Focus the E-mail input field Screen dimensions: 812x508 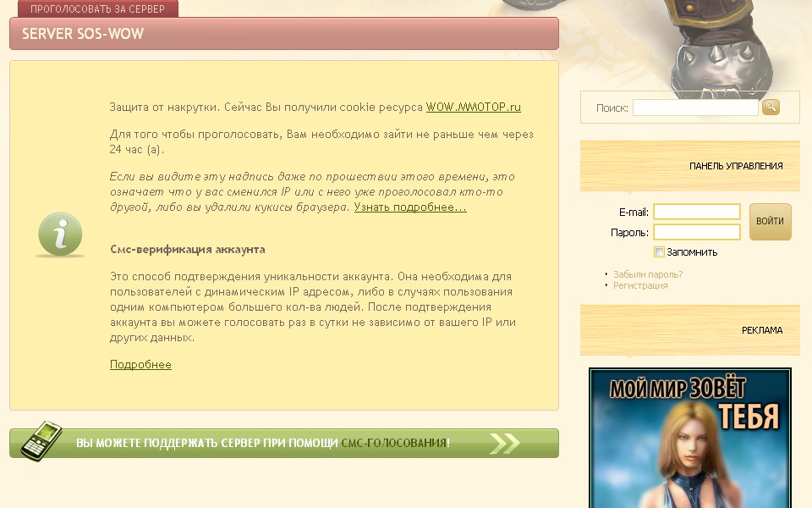(696, 212)
